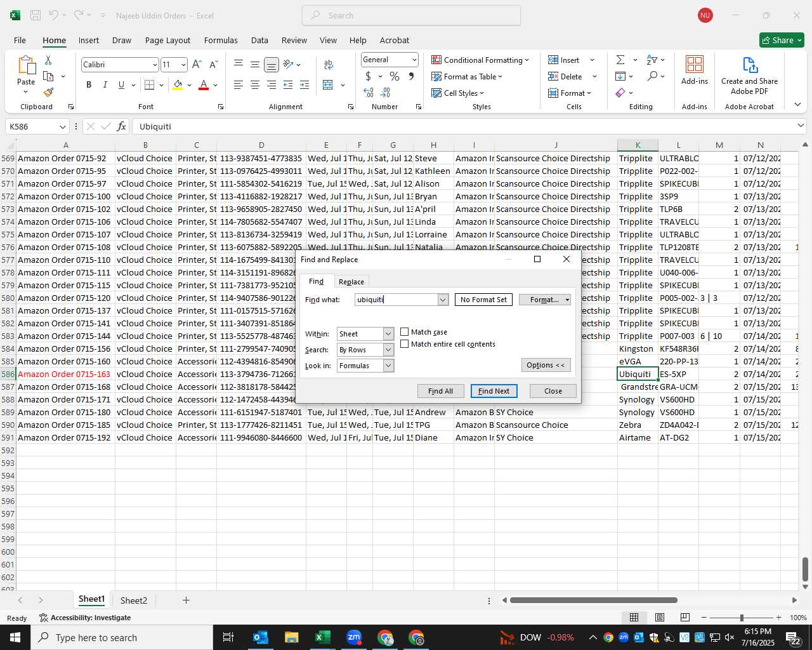
Task: Align text left in cell
Action: click(239, 84)
